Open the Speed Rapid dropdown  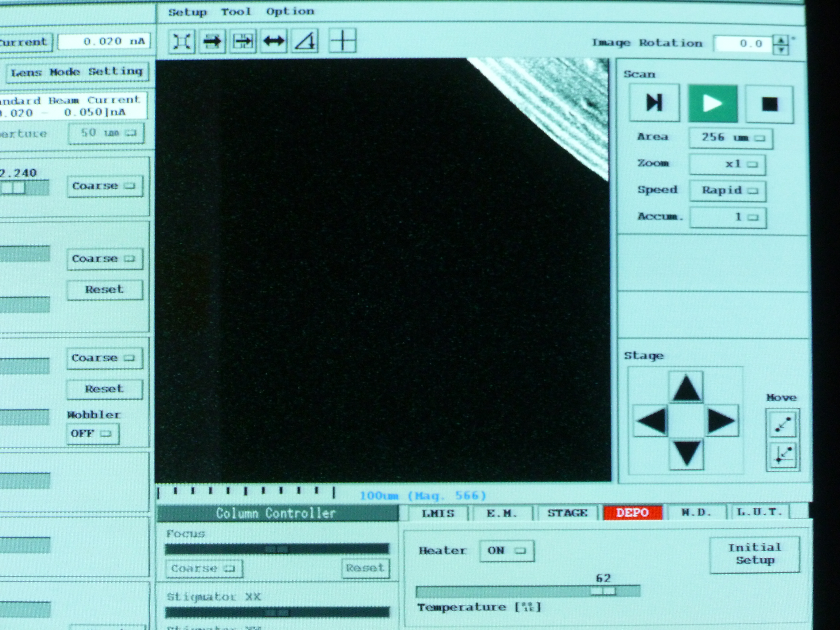728,190
